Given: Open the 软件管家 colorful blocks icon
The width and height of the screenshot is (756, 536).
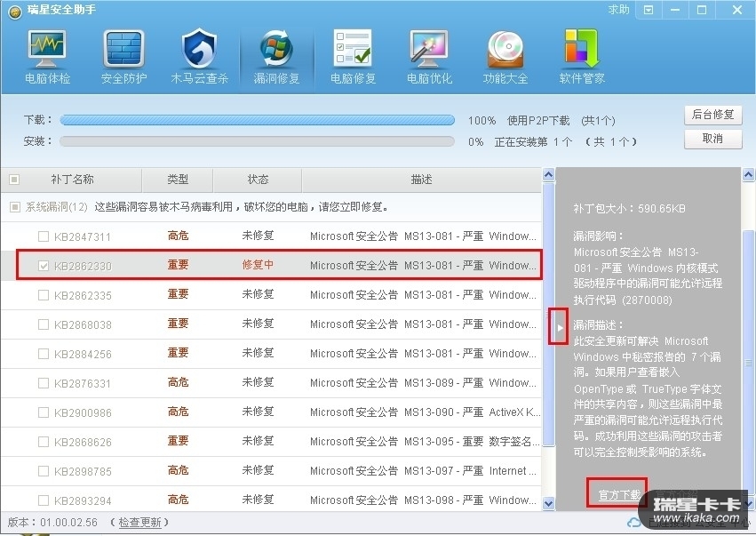Looking at the screenshot, I should (582, 57).
